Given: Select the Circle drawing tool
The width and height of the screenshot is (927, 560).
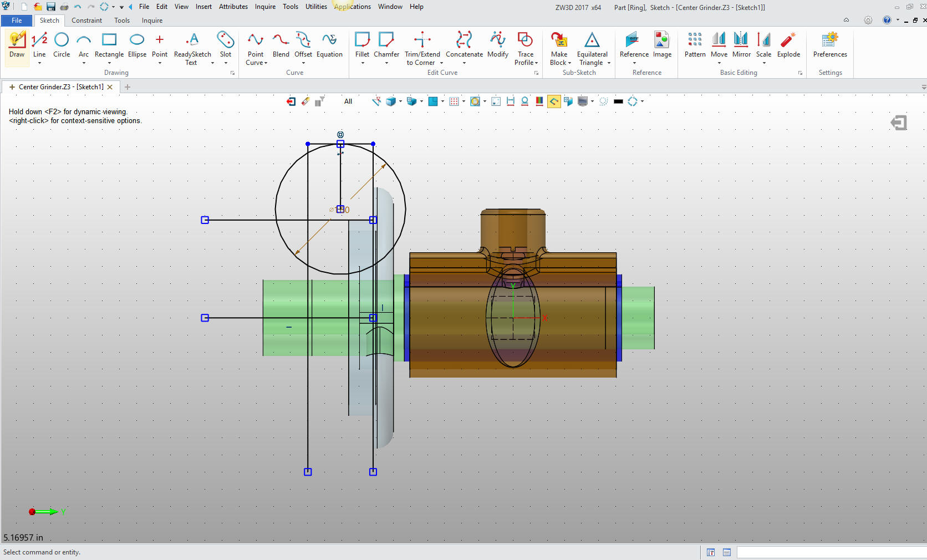Looking at the screenshot, I should [x=62, y=44].
